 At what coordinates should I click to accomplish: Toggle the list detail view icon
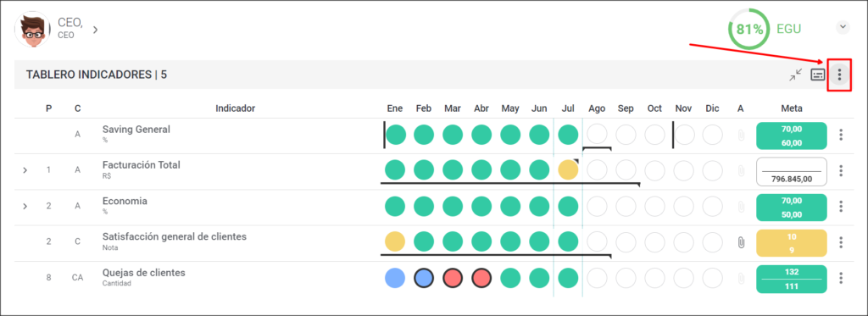pyautogui.click(x=818, y=75)
